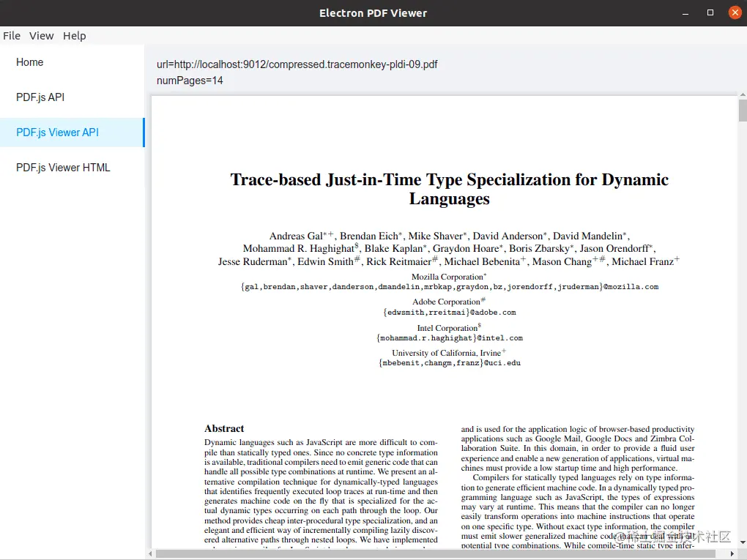
Task: Close the Electron PDF Viewer window
Action: (x=735, y=13)
